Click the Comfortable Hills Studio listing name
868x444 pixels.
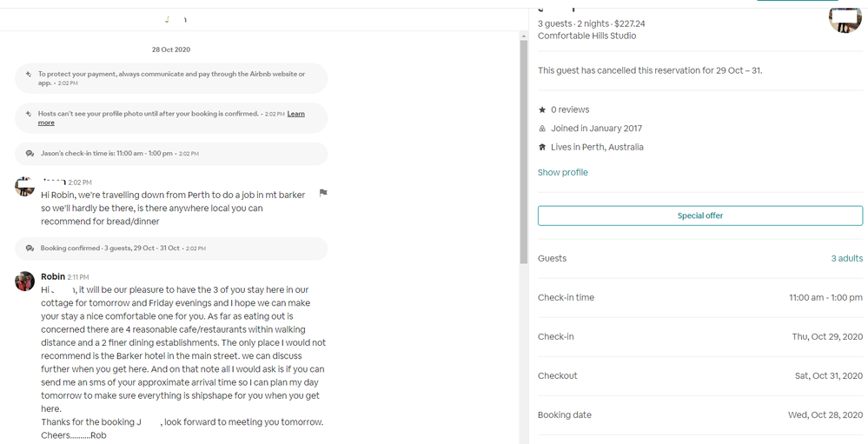coord(586,36)
